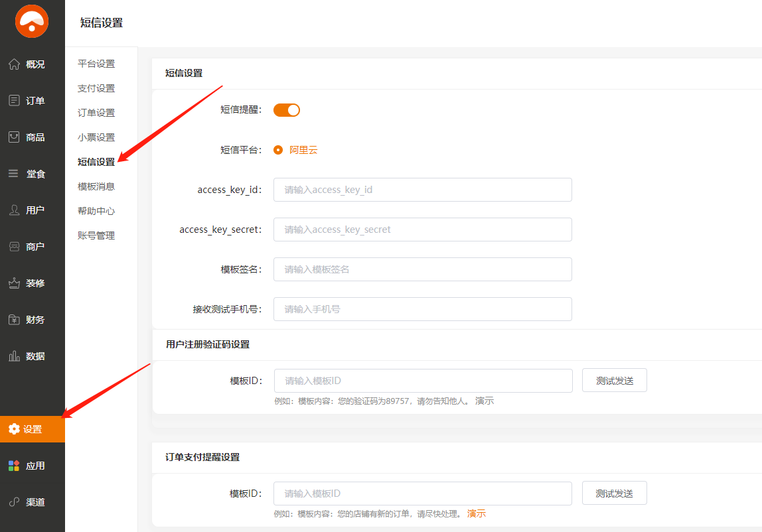Open 账号管理 in the settings submenu
The height and width of the screenshot is (532, 762).
[x=96, y=235]
